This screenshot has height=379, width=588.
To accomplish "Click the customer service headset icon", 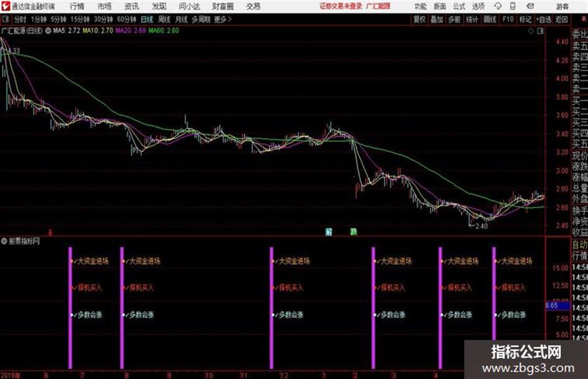I will (x=498, y=6).
